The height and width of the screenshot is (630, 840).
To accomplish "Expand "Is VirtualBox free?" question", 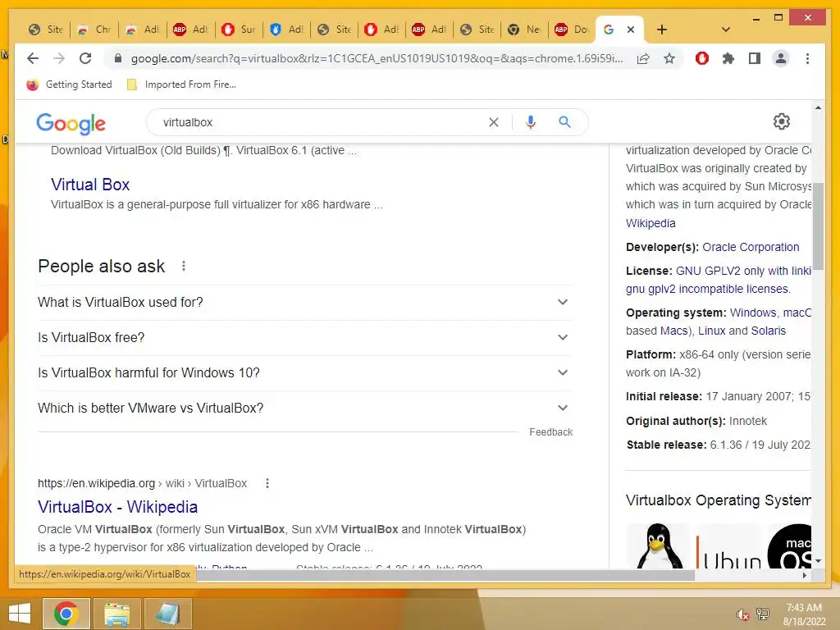I will click(304, 337).
